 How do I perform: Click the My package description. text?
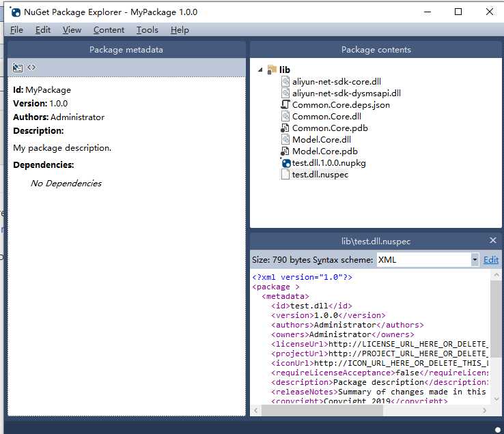(62, 148)
